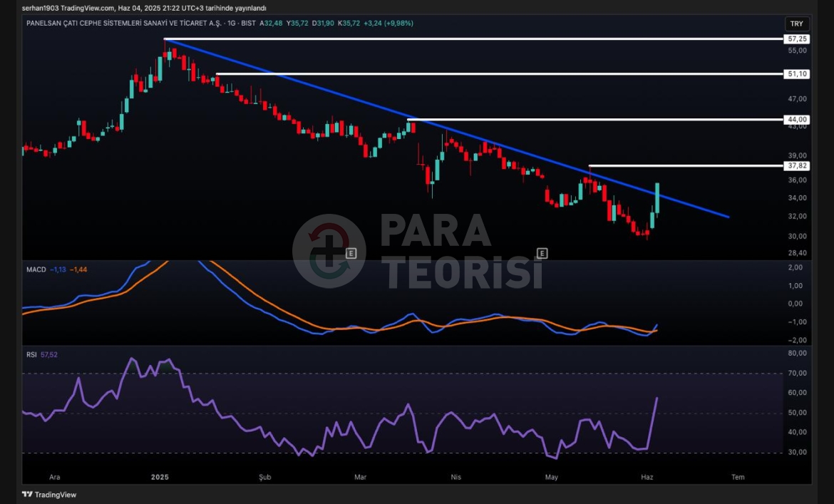
Task: Click the Şub month label on time axis
Action: [265, 477]
